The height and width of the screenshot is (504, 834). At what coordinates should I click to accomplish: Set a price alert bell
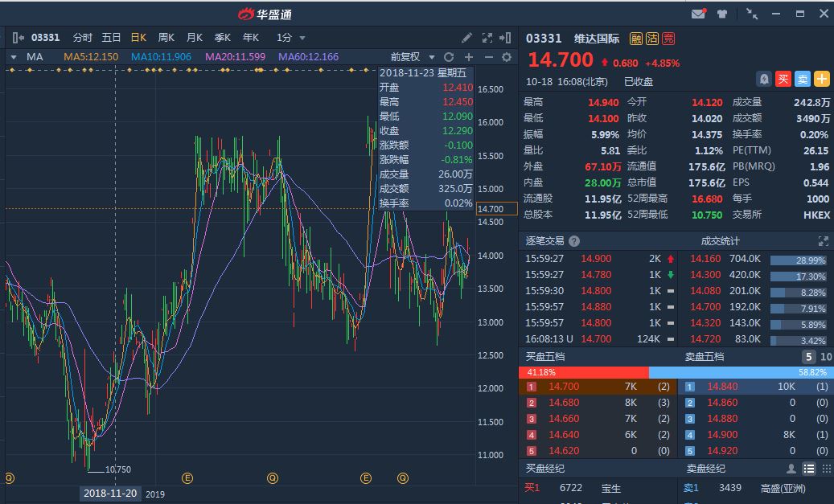764,79
